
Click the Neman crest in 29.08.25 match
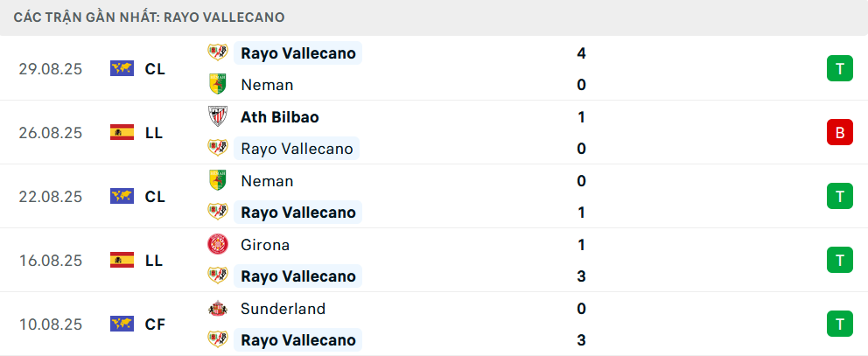click(x=217, y=85)
